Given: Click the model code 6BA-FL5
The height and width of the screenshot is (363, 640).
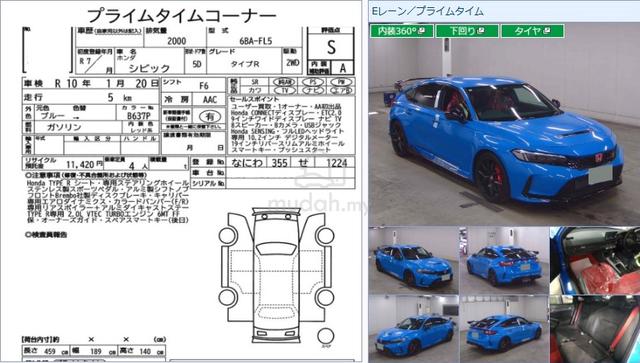Looking at the screenshot, I should click(x=256, y=41).
